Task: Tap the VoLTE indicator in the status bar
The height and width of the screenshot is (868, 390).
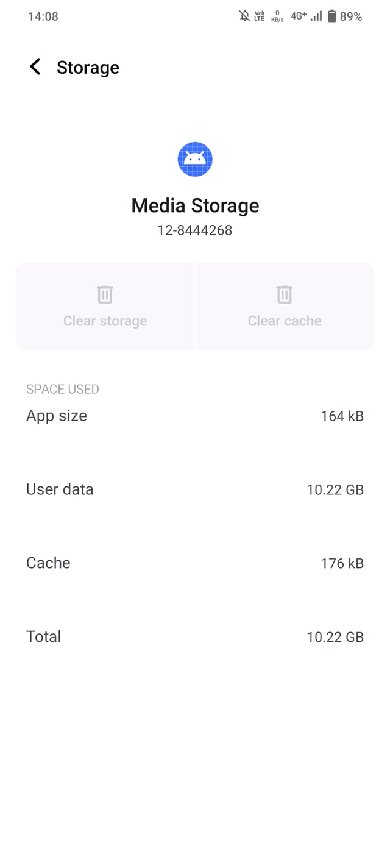Action: (258, 16)
